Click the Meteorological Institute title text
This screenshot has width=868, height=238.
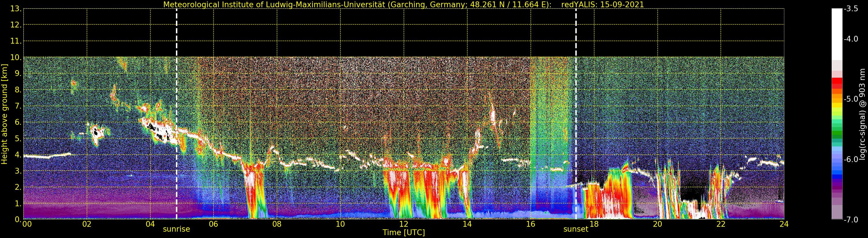coord(357,4)
